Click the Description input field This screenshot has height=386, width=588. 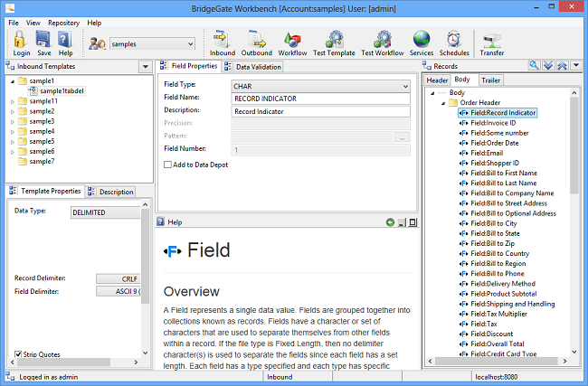[321, 111]
